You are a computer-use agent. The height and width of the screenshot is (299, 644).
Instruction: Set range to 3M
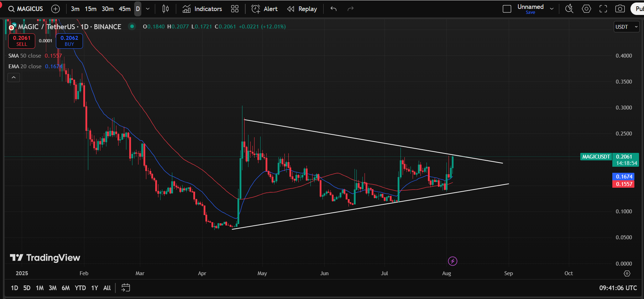point(53,288)
